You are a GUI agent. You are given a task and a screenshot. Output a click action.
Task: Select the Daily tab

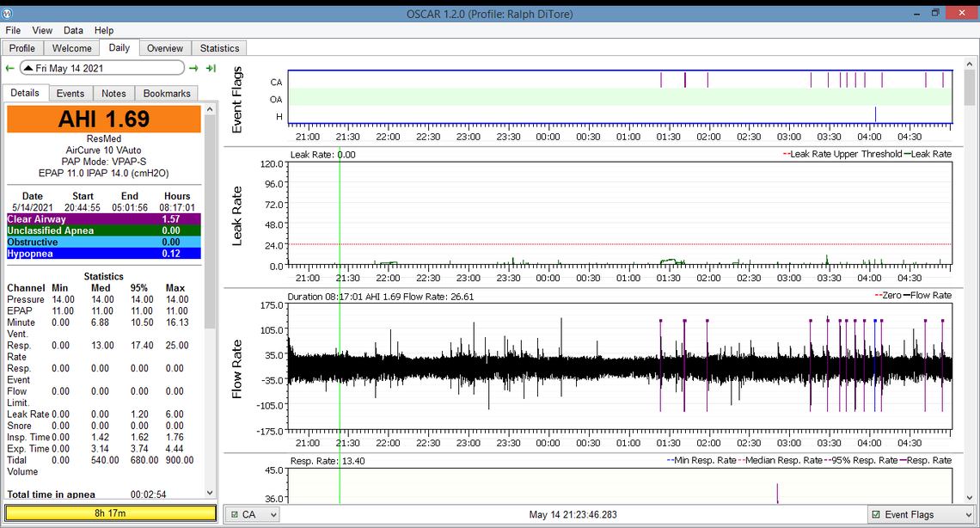coord(119,47)
